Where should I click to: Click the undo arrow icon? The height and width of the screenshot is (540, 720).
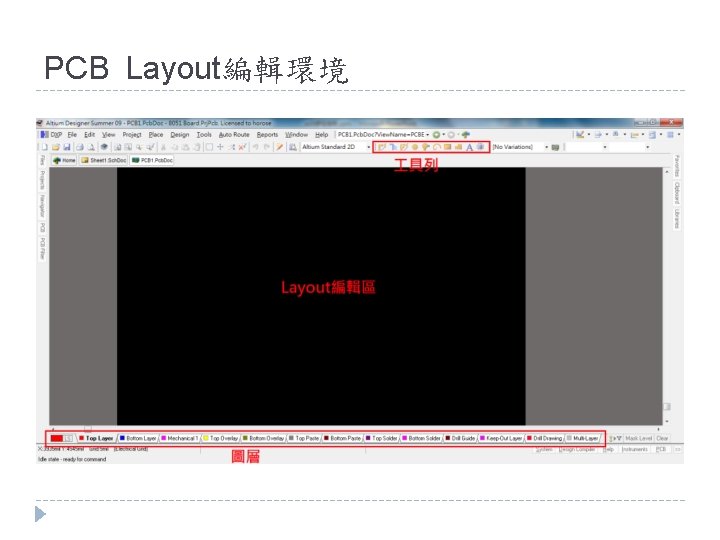tap(255, 147)
